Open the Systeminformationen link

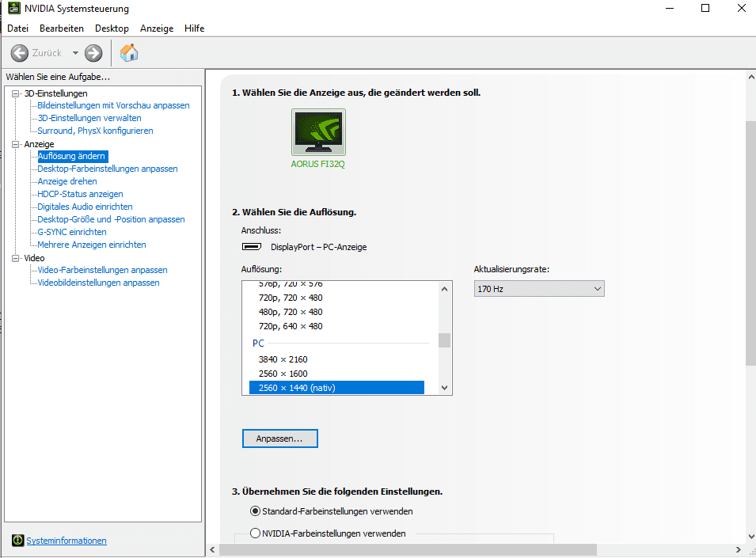coord(66,541)
